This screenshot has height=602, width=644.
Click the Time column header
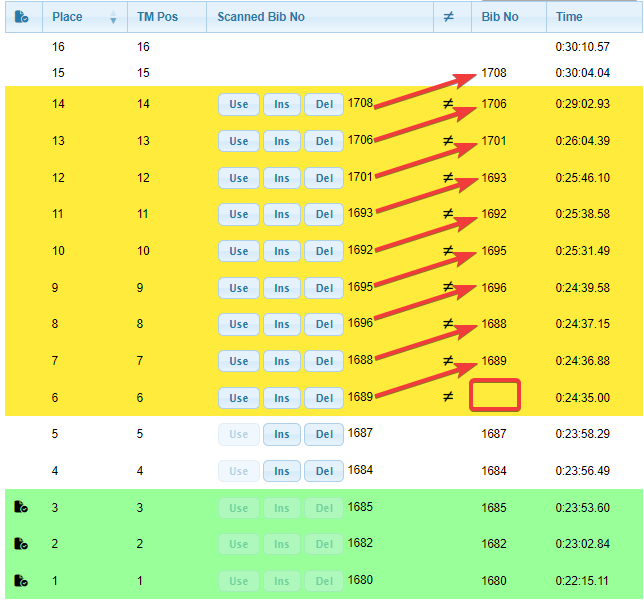tap(569, 17)
